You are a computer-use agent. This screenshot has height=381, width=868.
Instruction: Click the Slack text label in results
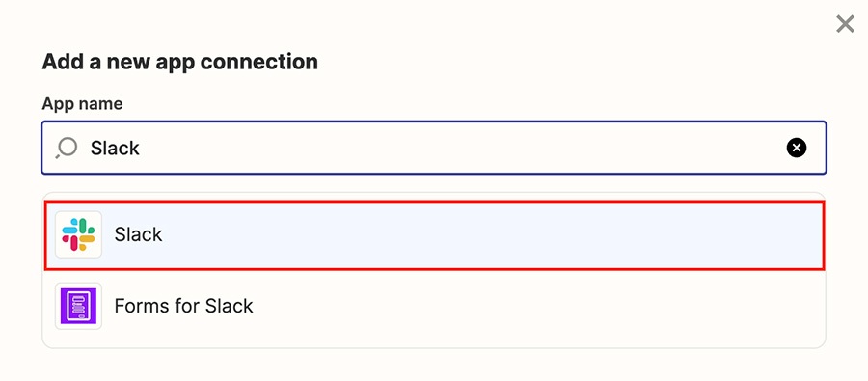(x=138, y=234)
